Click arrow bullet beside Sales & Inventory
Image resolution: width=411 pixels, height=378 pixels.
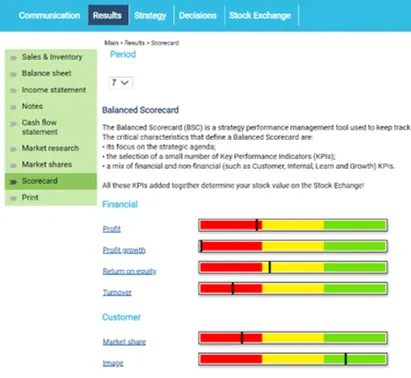(13, 58)
